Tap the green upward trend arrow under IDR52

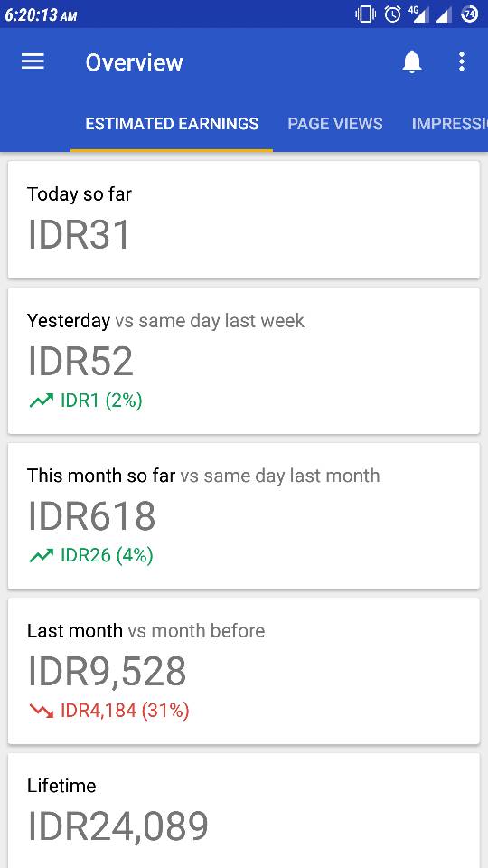[x=41, y=400]
